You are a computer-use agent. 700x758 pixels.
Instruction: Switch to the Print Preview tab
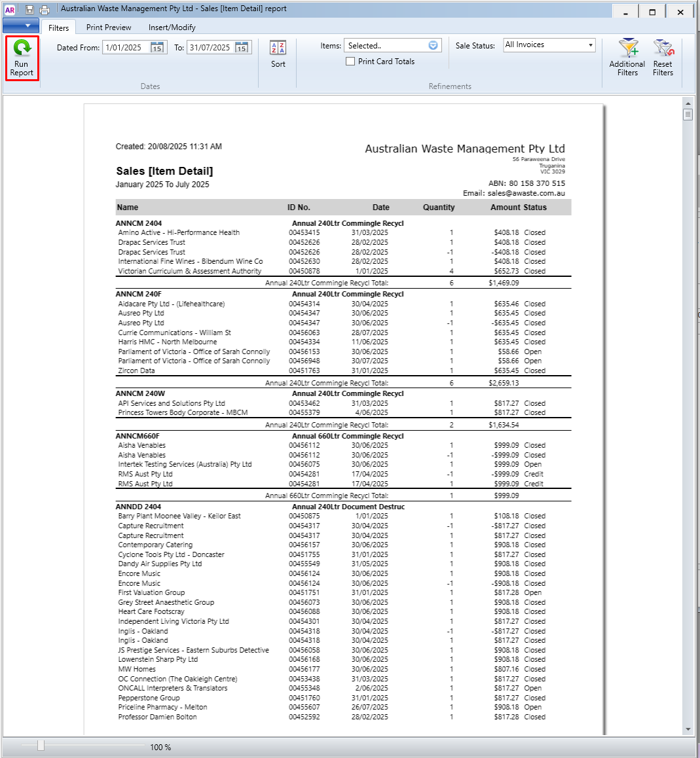(x=108, y=27)
